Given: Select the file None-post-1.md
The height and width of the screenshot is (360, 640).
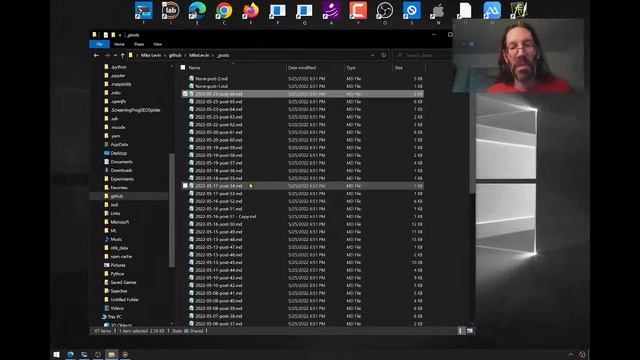Looking at the screenshot, I should [211, 86].
